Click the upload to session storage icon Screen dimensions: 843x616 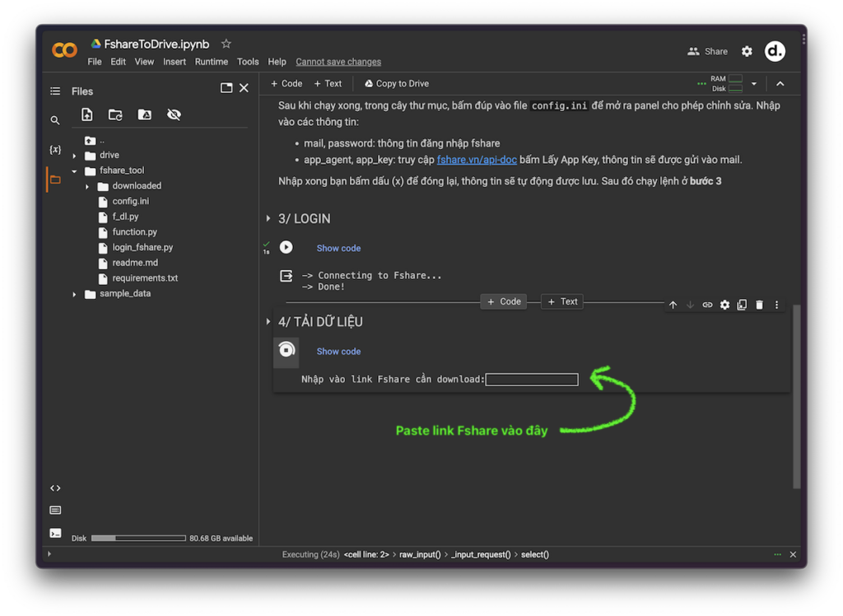tap(86, 115)
